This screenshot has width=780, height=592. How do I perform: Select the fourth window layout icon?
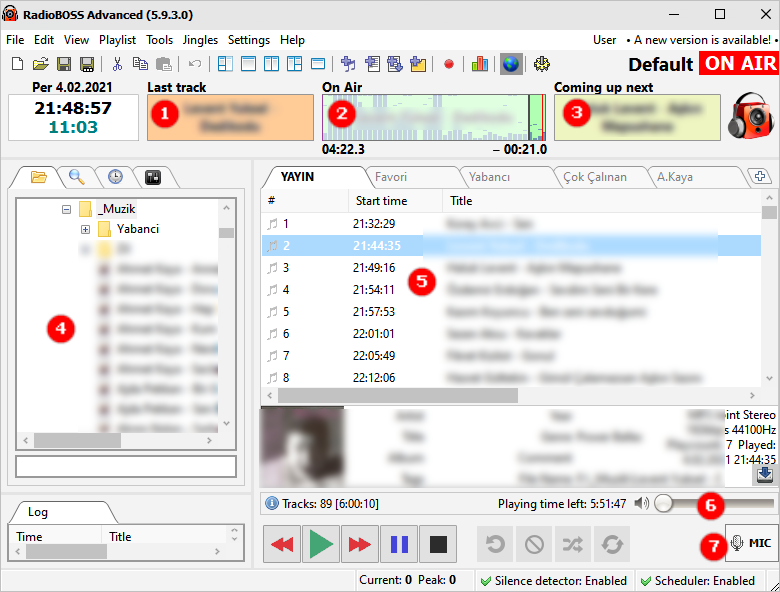coord(294,64)
